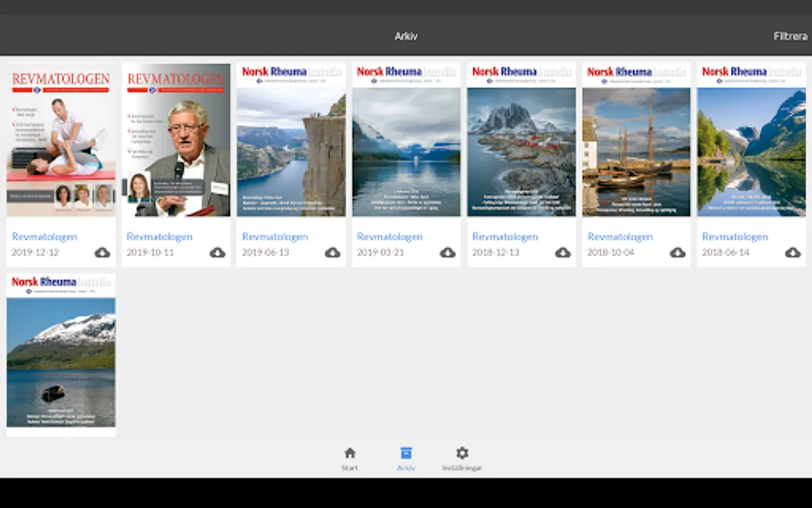Click the date text 2018-10-04
This screenshot has height=508, width=812.
point(610,252)
